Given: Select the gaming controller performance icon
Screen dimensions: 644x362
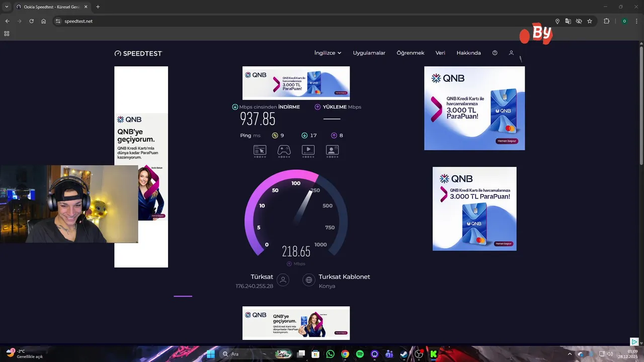Looking at the screenshot, I should (x=284, y=150).
